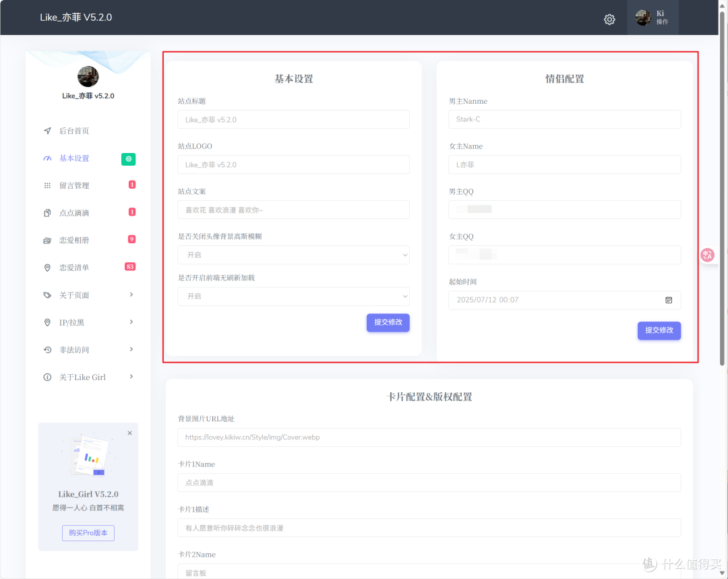Focus the 起始时间 date-time field
This screenshot has height=579, width=728.
coord(565,300)
